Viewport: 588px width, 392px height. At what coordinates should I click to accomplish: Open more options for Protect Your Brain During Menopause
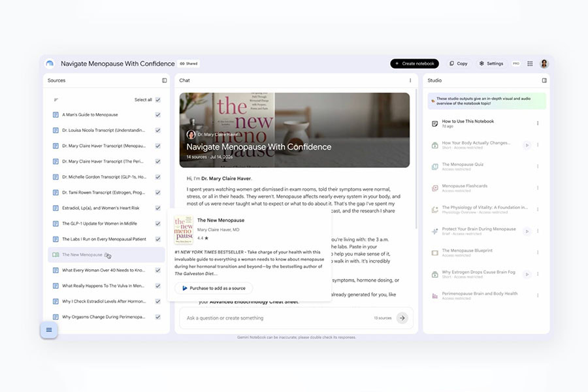coord(538,231)
